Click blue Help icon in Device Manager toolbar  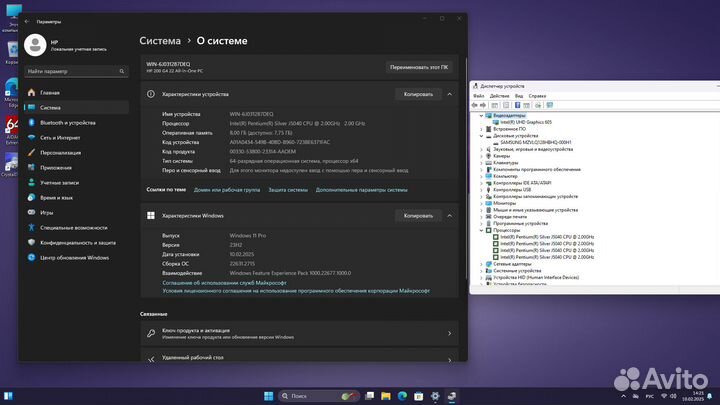click(x=518, y=105)
